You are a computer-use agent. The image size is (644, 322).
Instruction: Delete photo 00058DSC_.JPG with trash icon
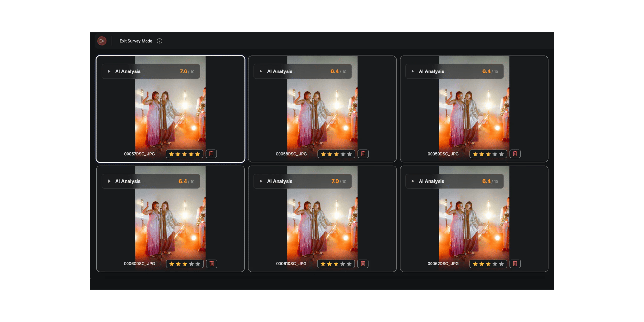click(x=363, y=154)
